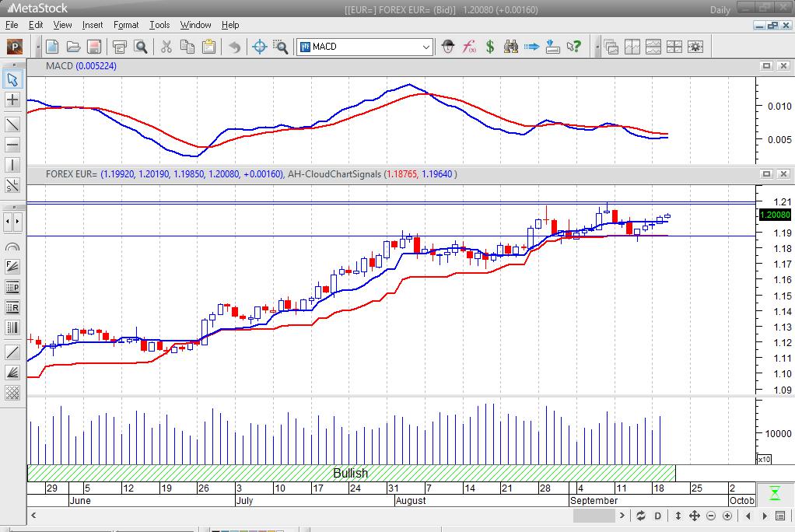Select the horizontal line drawing tool
This screenshot has width=795, height=532.
click(x=11, y=145)
